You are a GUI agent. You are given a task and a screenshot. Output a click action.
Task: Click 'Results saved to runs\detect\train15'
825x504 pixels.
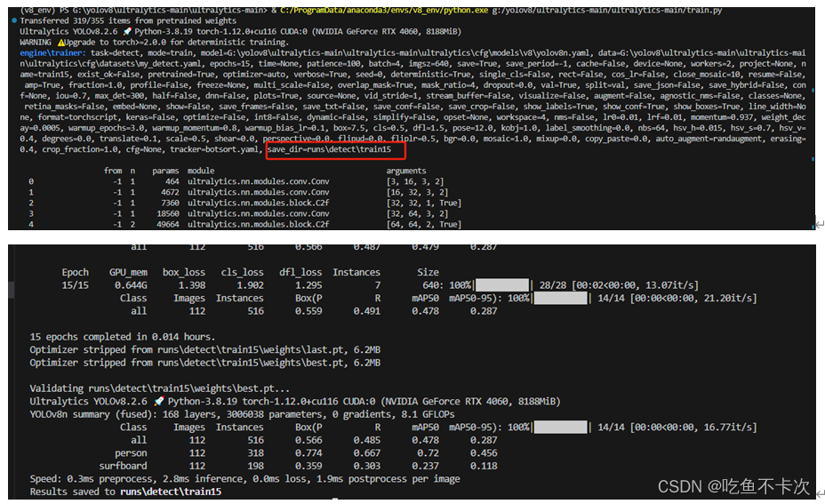[125, 492]
